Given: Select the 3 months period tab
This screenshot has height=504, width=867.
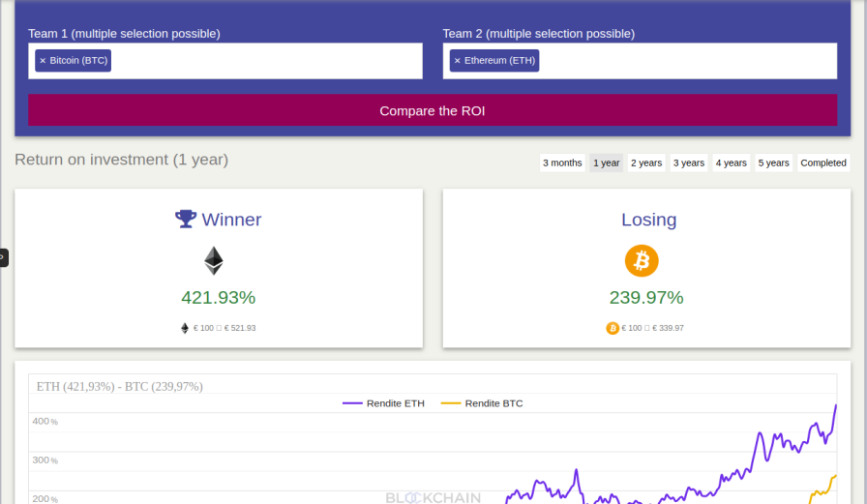Looking at the screenshot, I should pyautogui.click(x=562, y=163).
